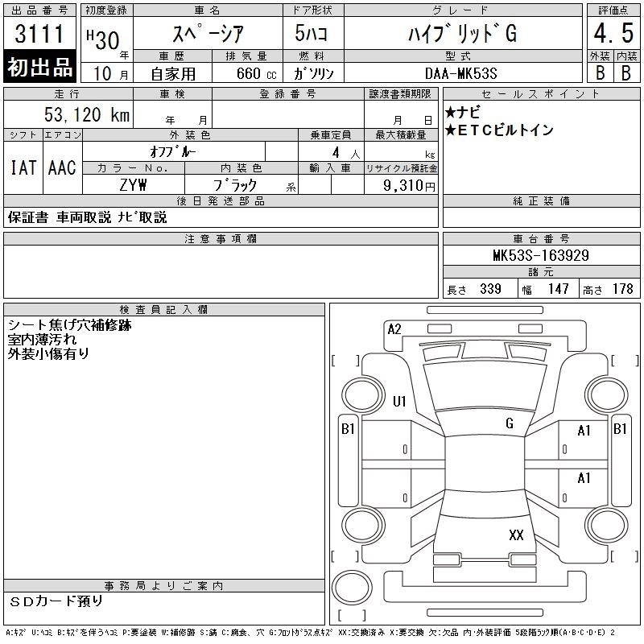Click the B1 mark on the right sill
Image resolution: width=644 pixels, height=644 pixels.
coord(620,429)
